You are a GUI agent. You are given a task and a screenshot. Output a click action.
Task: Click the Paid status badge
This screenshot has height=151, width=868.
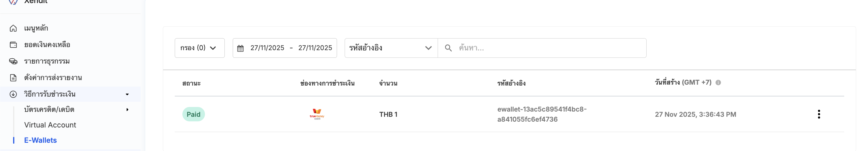(193, 114)
